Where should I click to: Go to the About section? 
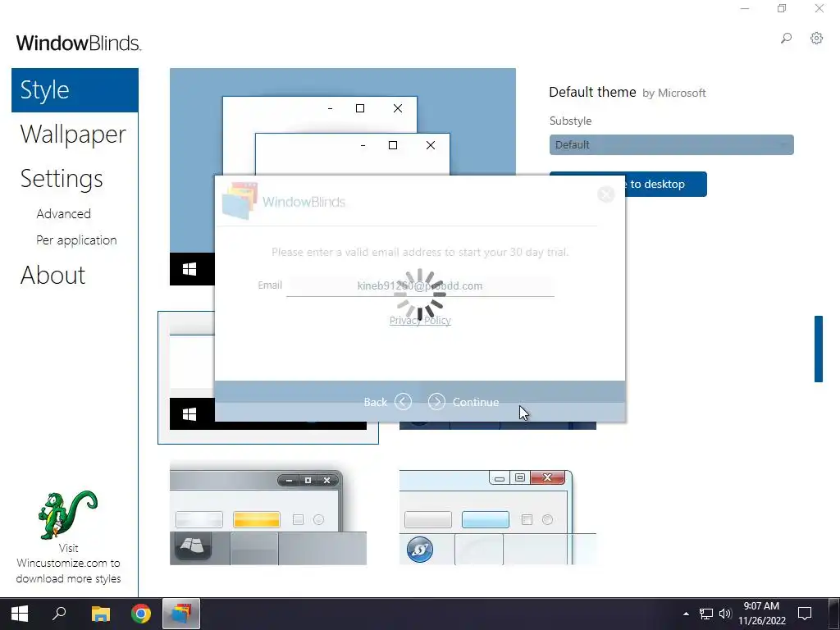point(53,276)
